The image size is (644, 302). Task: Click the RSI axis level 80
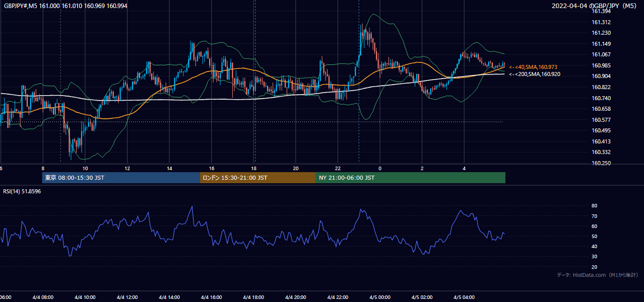[594, 206]
